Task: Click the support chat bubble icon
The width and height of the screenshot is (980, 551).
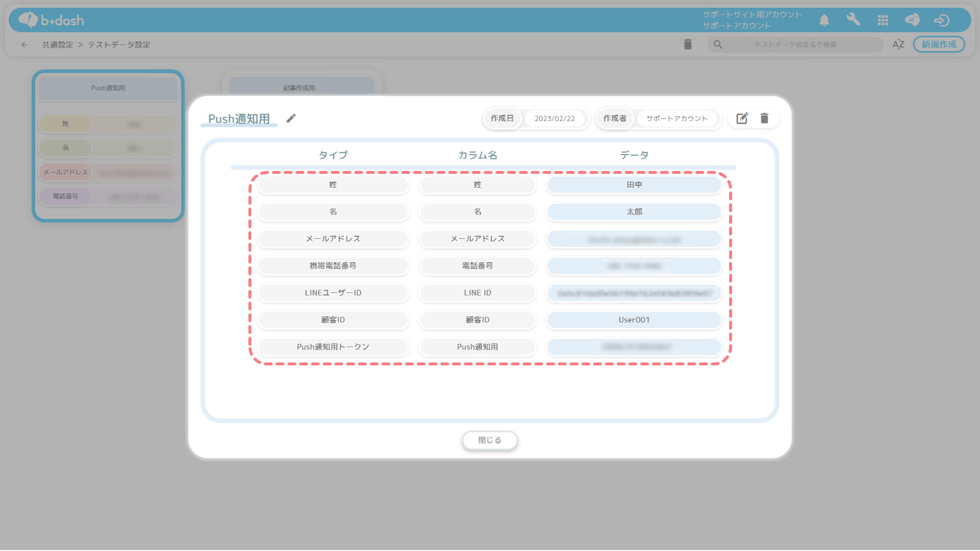Action: [912, 20]
